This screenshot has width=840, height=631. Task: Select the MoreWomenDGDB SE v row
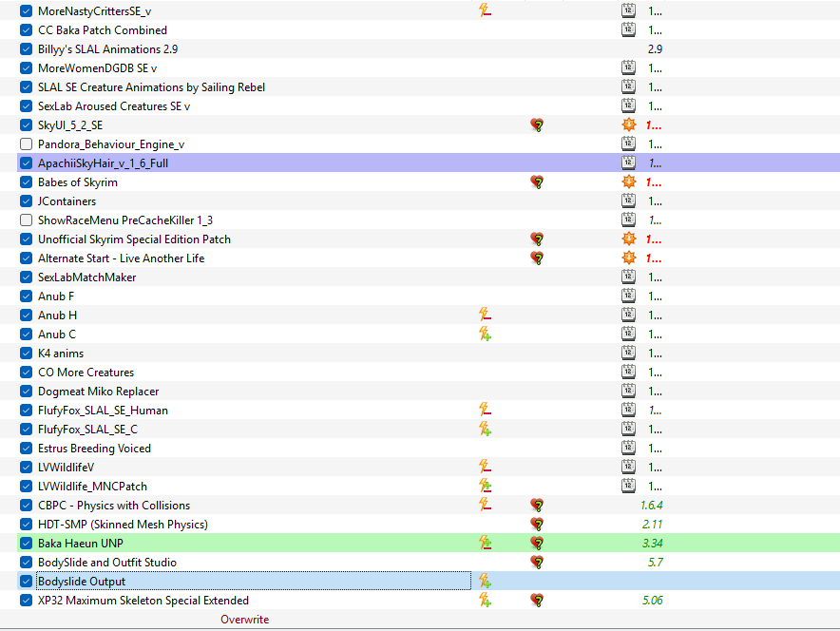click(x=98, y=68)
